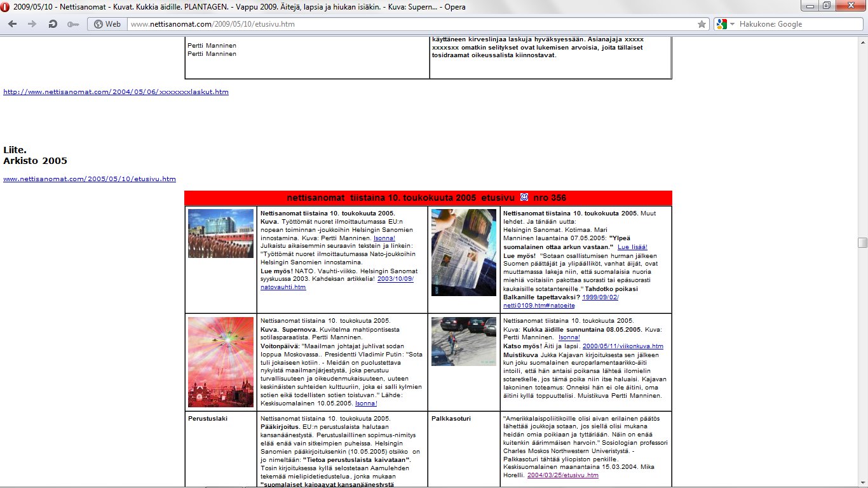Image resolution: width=868 pixels, height=488 pixels.
Task: Bookmark page with the star icon
Action: (x=702, y=24)
